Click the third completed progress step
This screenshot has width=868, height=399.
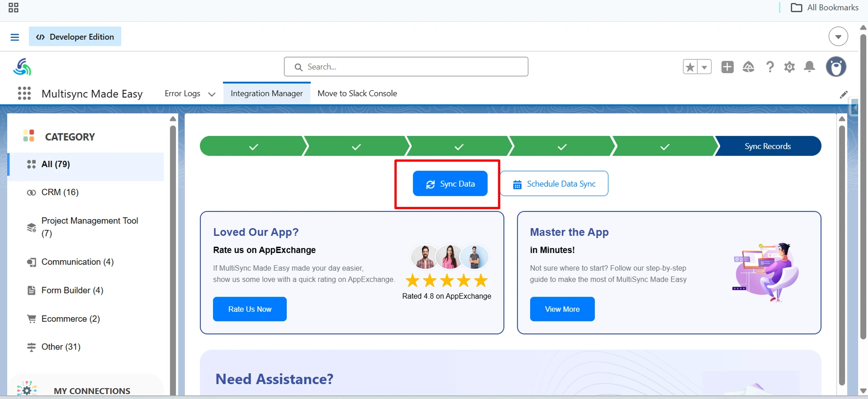459,146
